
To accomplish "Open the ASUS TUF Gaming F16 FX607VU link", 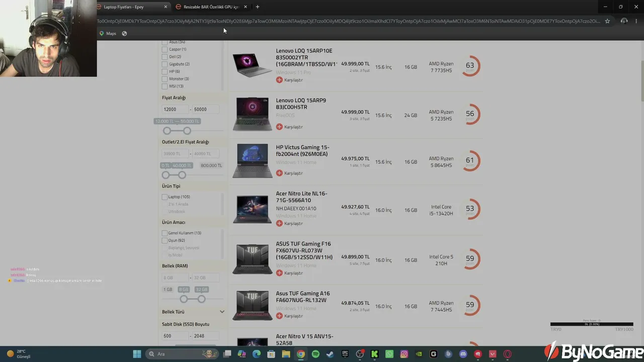I will click(304, 250).
